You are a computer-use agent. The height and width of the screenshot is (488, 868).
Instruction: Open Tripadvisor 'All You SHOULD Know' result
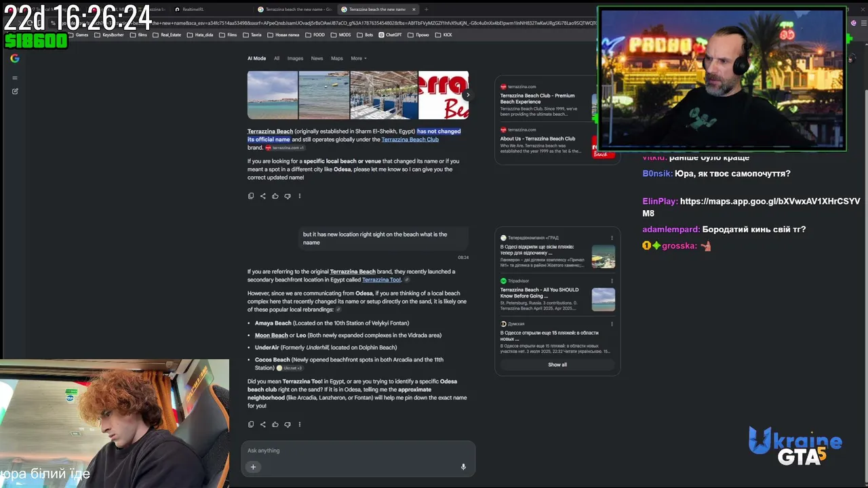pos(540,293)
